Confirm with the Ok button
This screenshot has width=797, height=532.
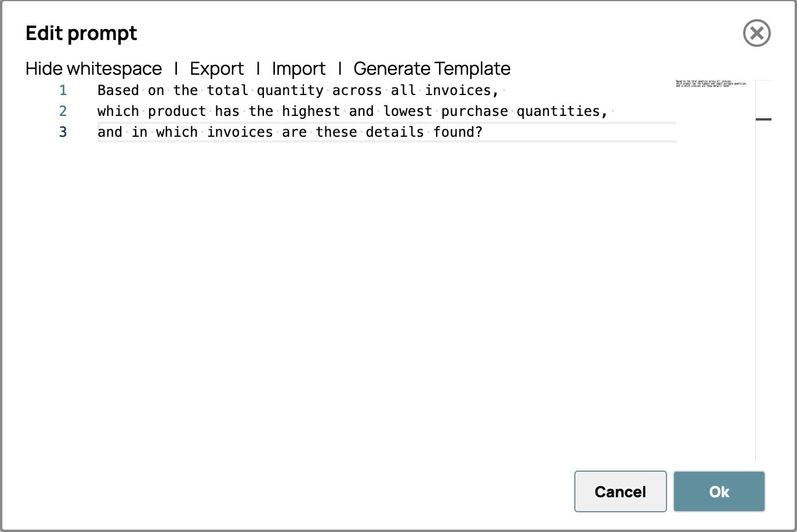pos(719,491)
